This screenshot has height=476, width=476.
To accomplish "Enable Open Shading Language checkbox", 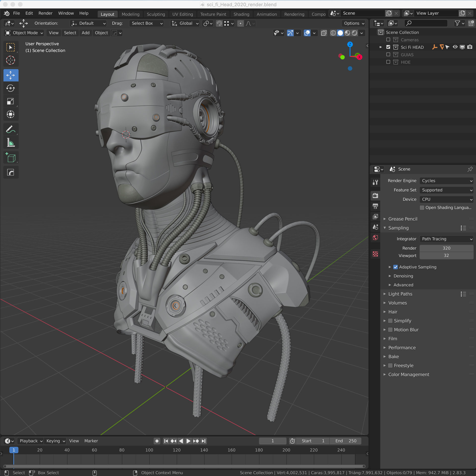I will [x=422, y=208].
